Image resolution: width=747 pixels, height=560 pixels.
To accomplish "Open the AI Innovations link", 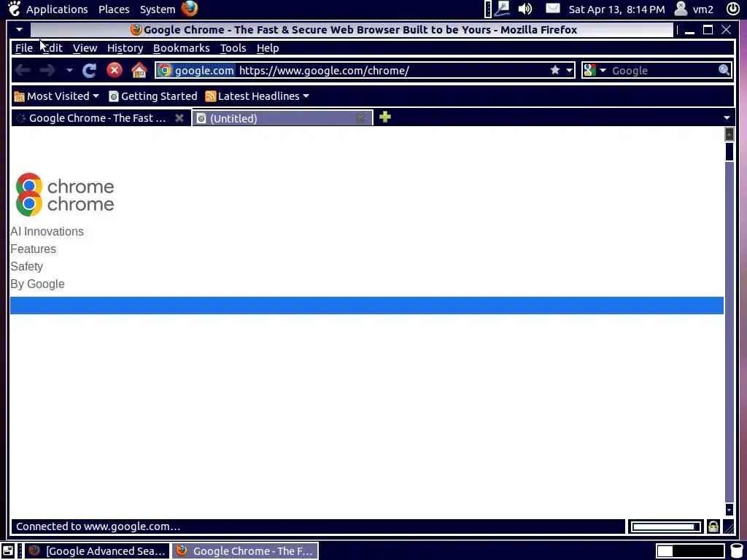I will 47,231.
